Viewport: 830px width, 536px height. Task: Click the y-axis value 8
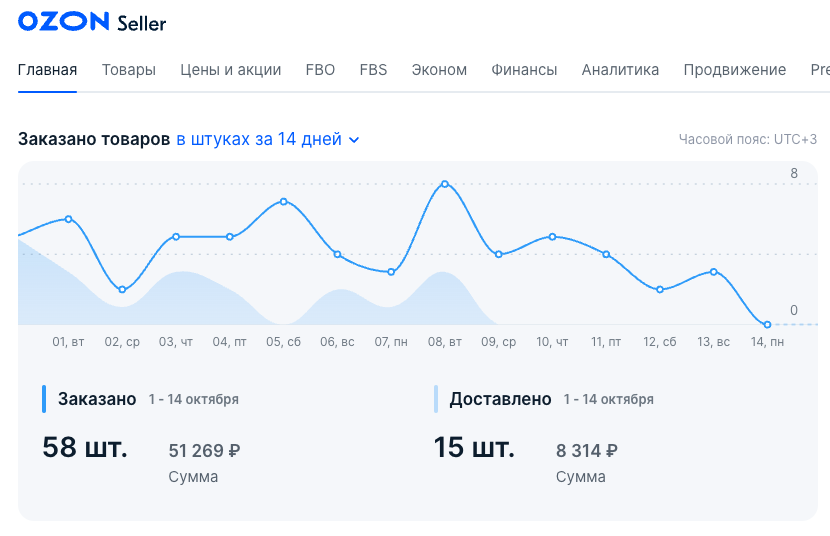[794, 173]
